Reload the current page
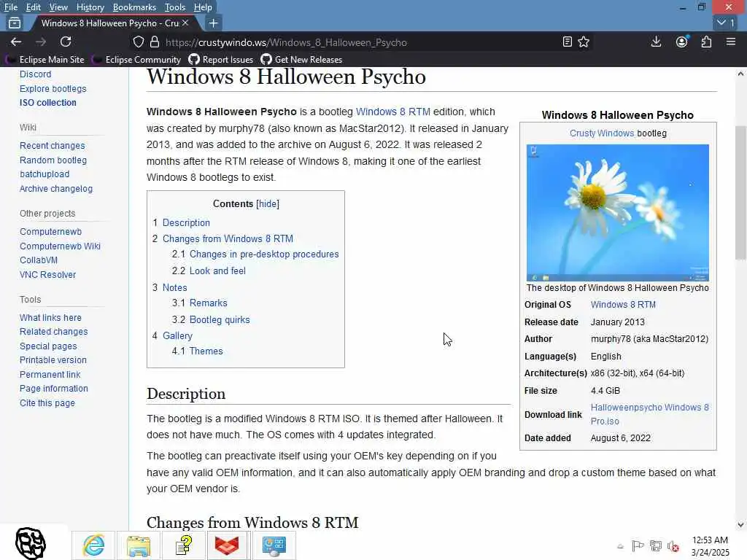 tap(66, 42)
